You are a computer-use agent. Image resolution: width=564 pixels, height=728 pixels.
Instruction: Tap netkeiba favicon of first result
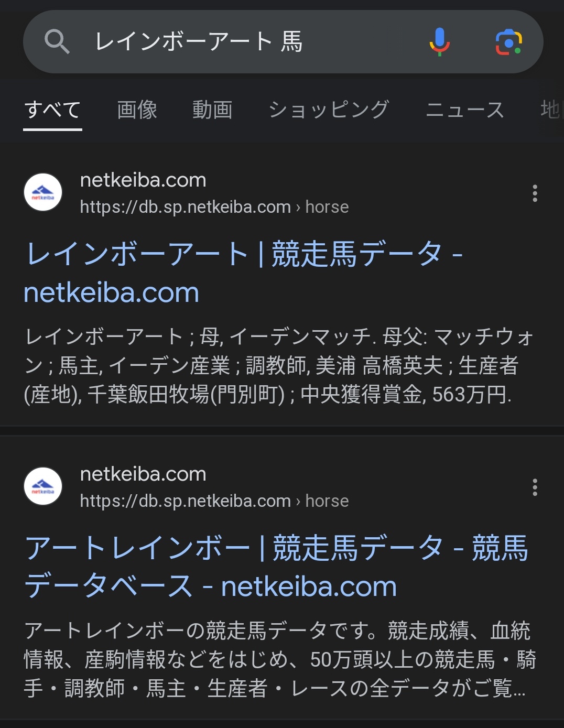[43, 192]
